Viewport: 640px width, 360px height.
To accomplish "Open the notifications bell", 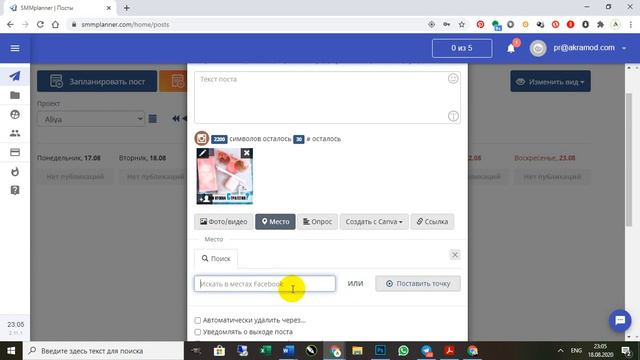I will pyautogui.click(x=511, y=49).
